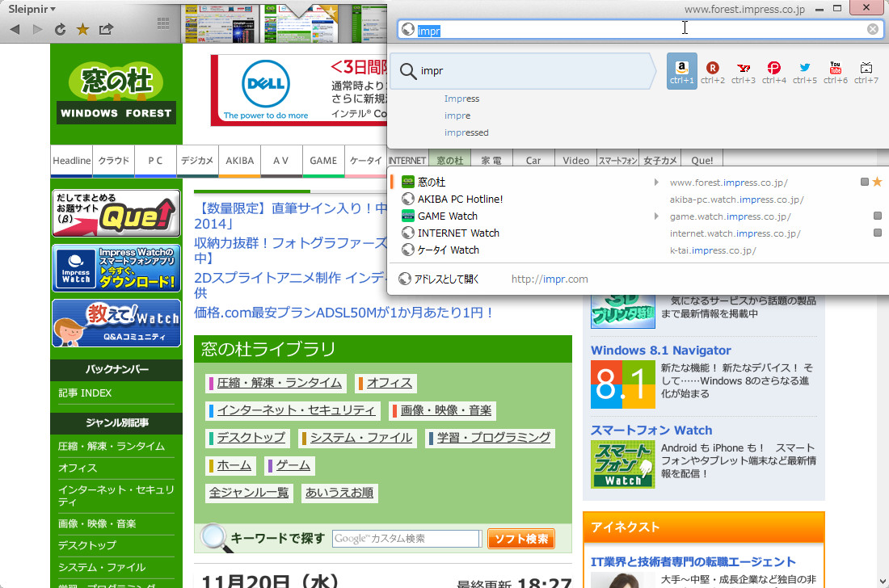Toggle the checkbox beside internet.watch.impress.co.jp
The width and height of the screenshot is (889, 588).
[x=877, y=233]
